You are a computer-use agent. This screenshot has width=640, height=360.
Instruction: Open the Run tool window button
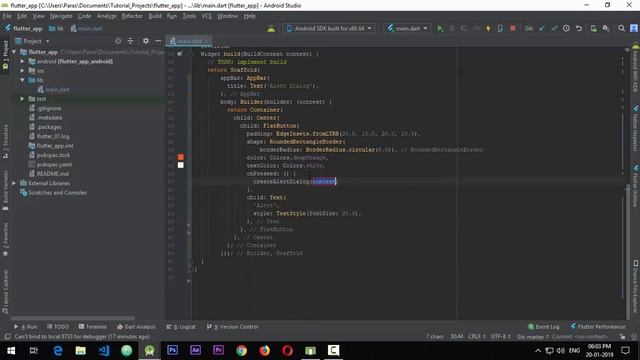coord(26,327)
